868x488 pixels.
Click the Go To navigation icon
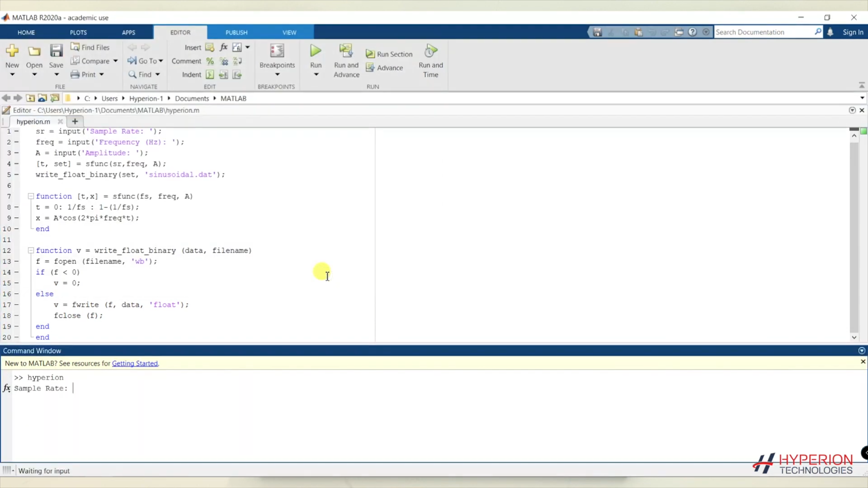tap(132, 61)
